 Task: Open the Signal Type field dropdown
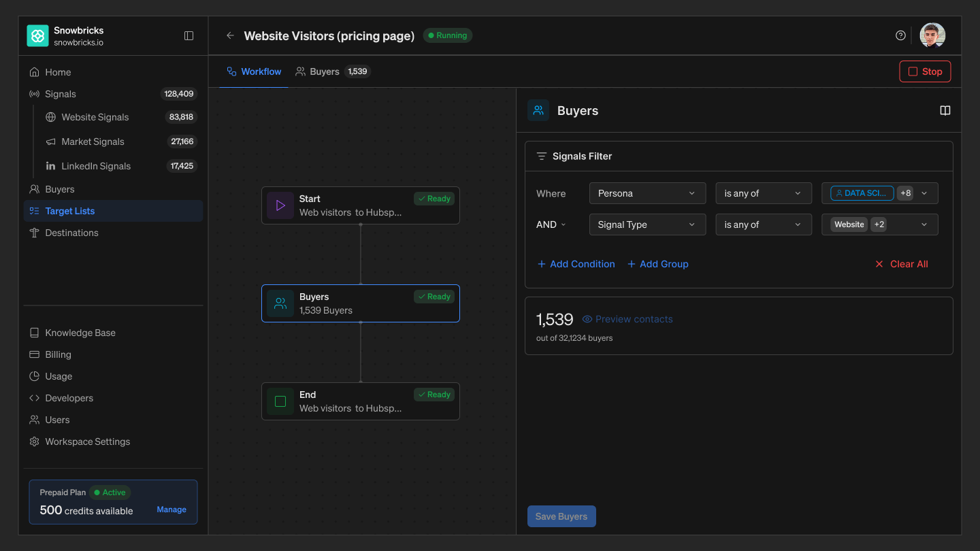pos(647,224)
